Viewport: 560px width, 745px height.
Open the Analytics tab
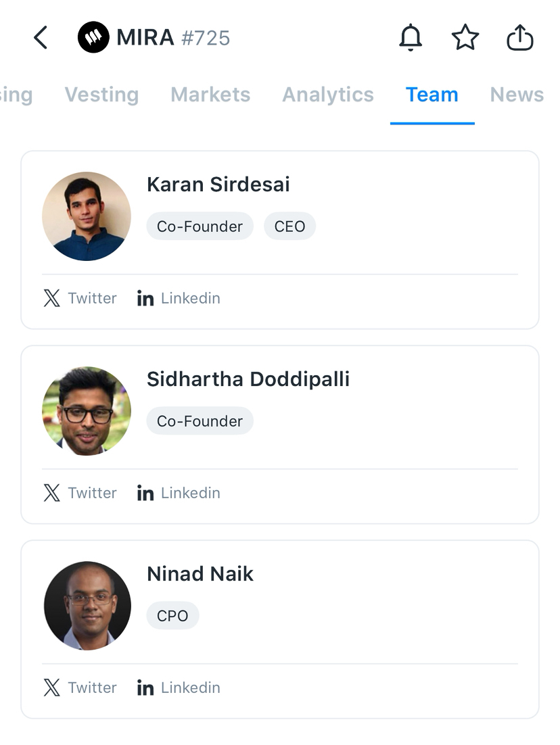tap(328, 95)
